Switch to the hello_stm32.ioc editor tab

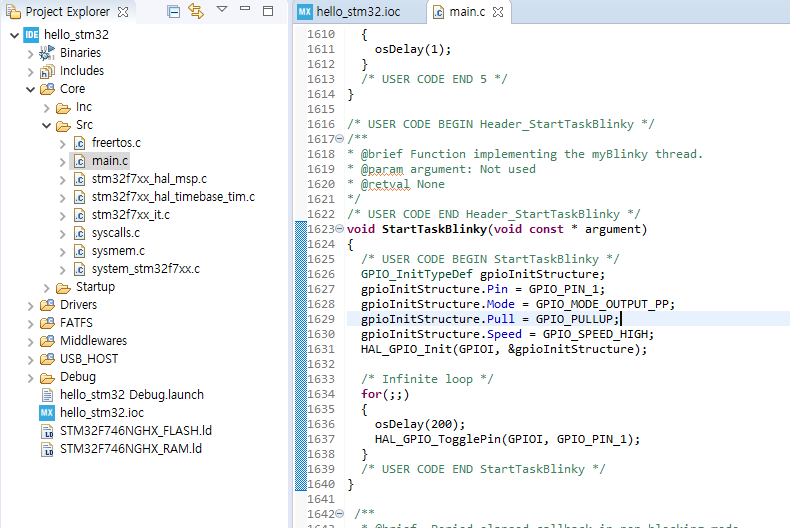pyautogui.click(x=357, y=12)
